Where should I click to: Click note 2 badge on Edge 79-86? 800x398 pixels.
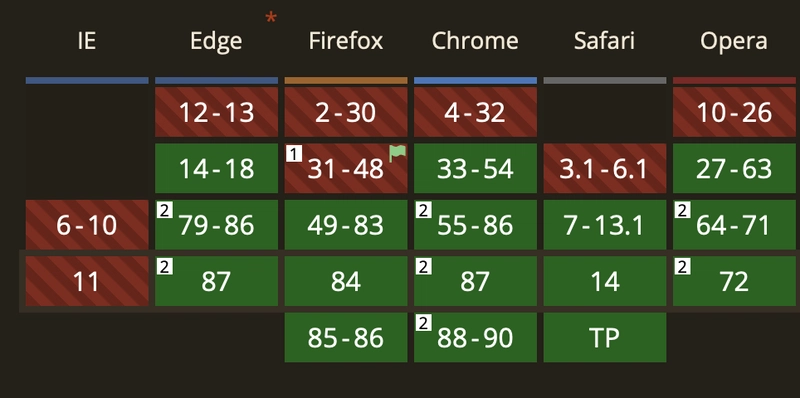click(164, 210)
